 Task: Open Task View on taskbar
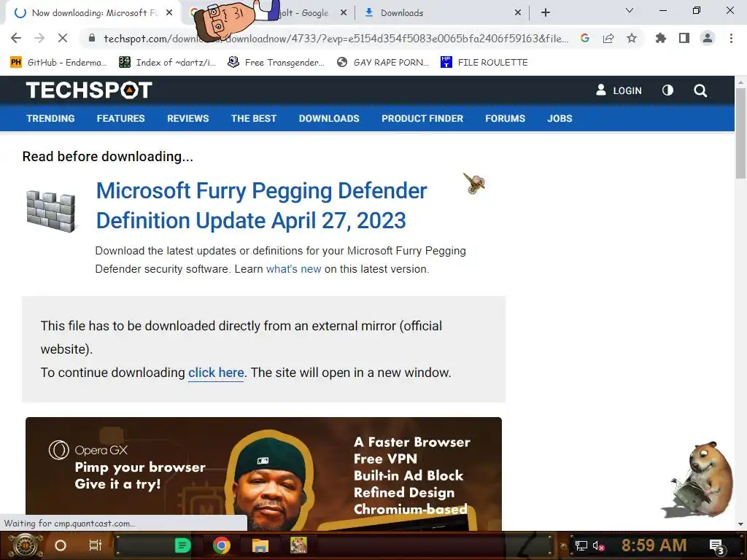96,545
